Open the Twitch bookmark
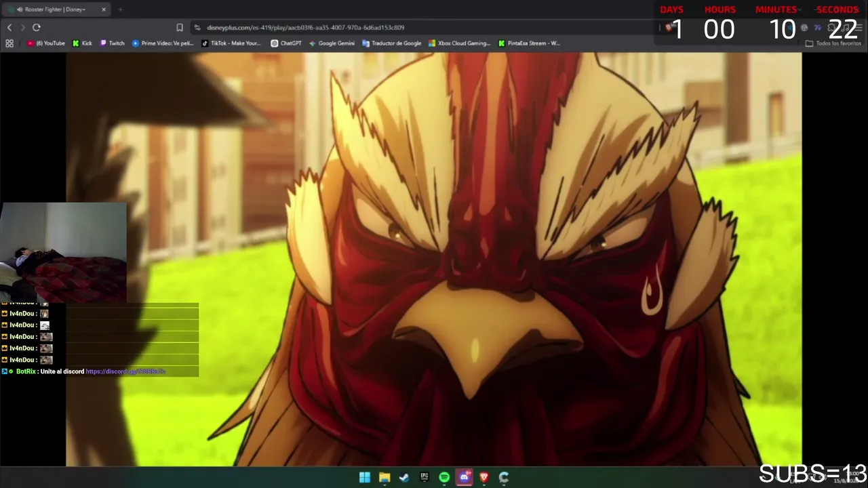The width and height of the screenshot is (868, 488). (x=113, y=43)
